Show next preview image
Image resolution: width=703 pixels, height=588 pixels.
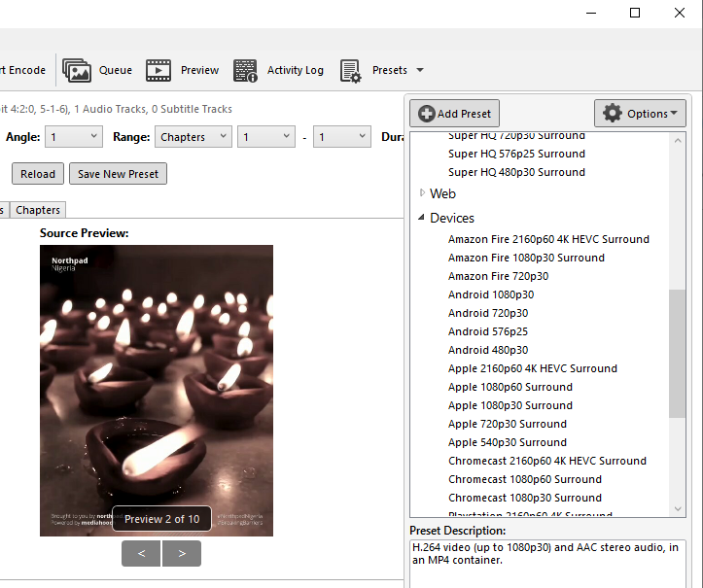[182, 553]
